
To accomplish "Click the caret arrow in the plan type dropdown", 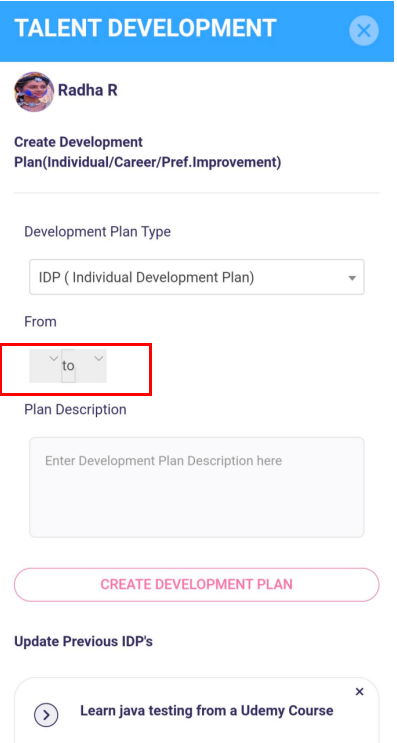I will click(352, 278).
